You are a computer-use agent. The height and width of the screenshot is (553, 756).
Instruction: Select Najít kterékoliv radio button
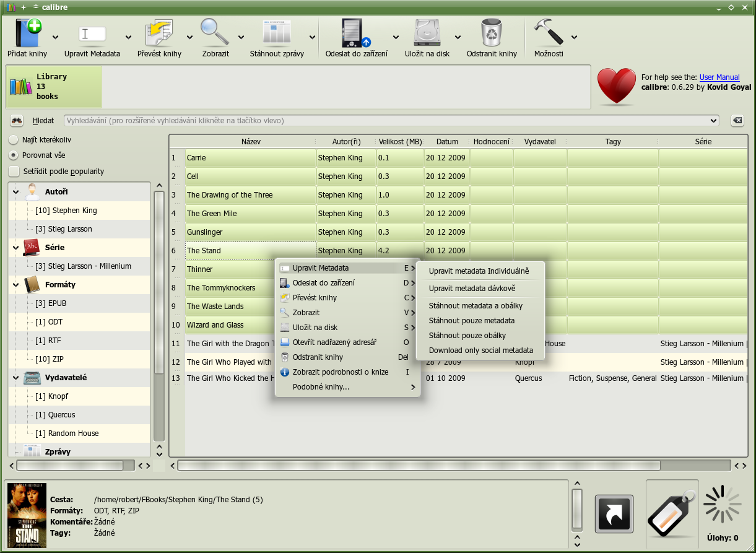click(13, 141)
